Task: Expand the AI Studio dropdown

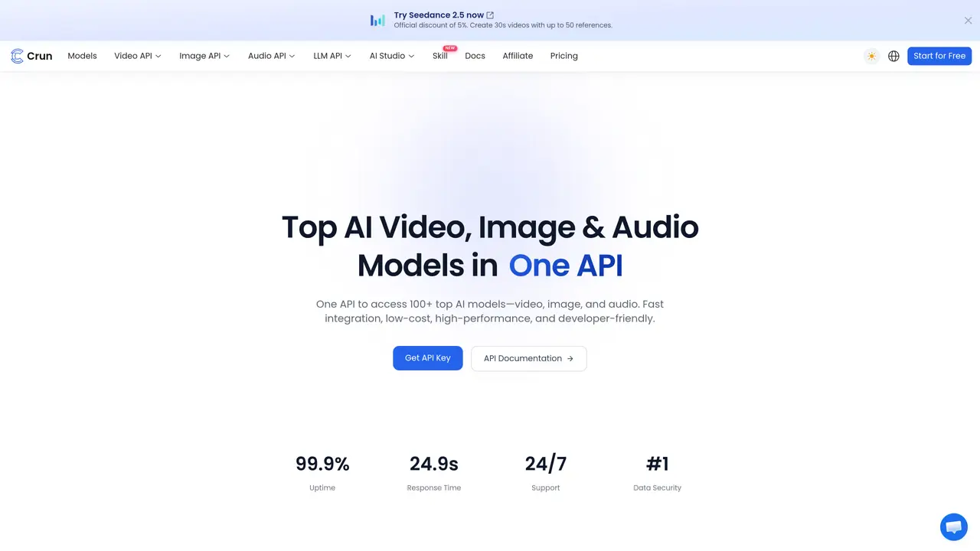Action: [x=392, y=56]
